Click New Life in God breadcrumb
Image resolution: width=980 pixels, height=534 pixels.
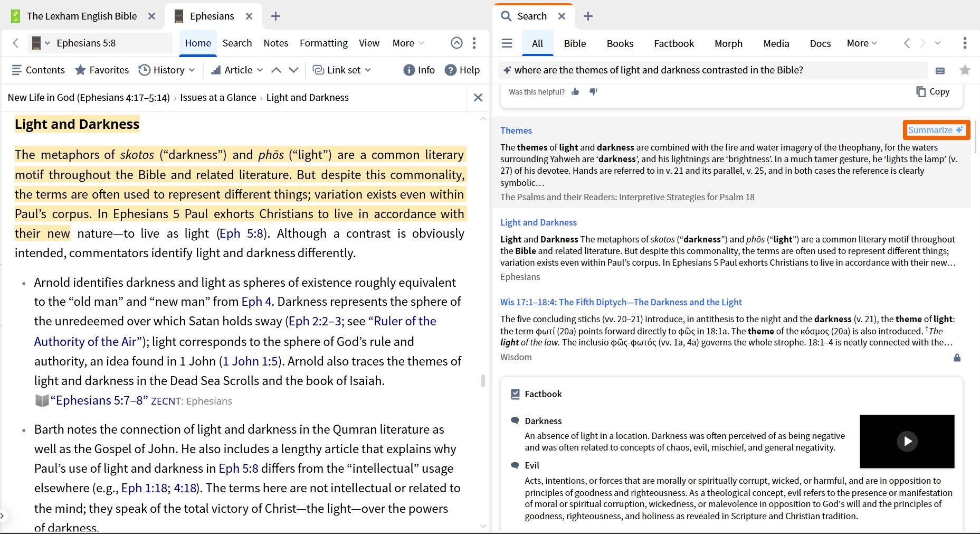(89, 98)
